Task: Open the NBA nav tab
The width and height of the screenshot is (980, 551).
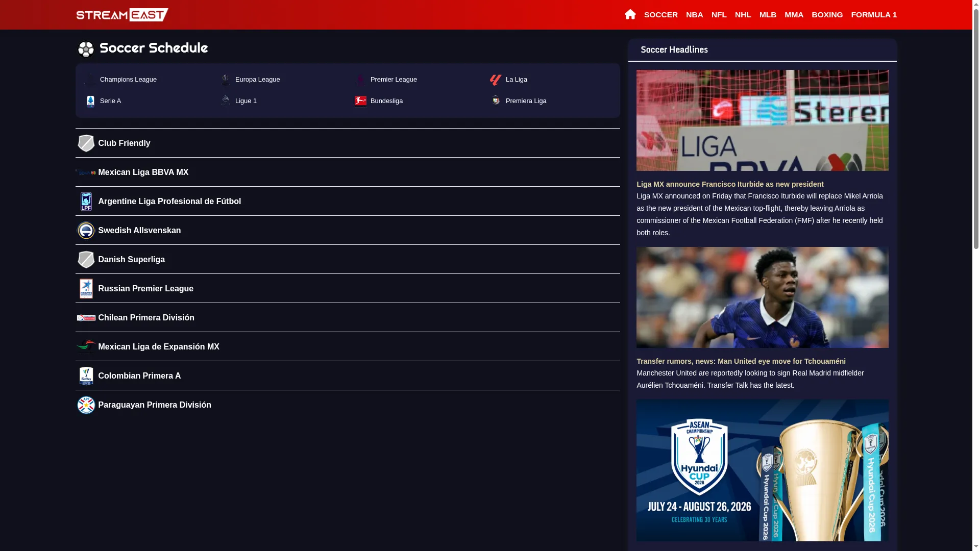Action: coord(694,15)
